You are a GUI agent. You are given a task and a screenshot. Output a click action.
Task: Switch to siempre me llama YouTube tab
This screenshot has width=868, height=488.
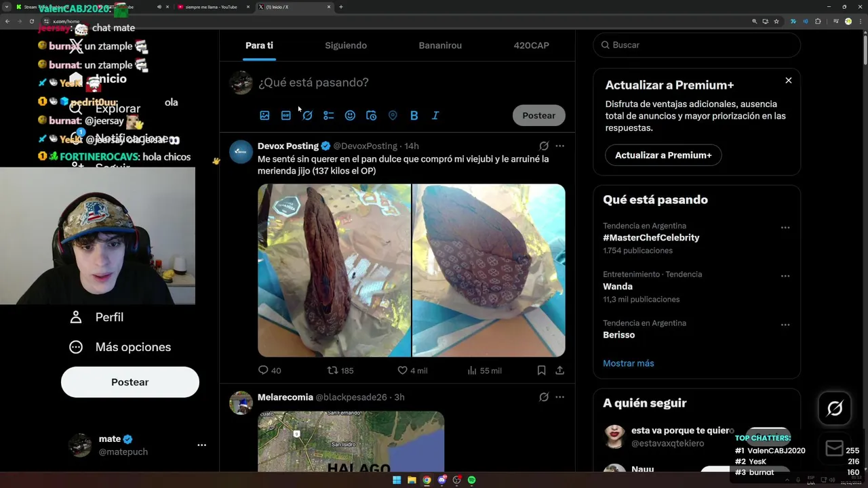click(x=212, y=7)
